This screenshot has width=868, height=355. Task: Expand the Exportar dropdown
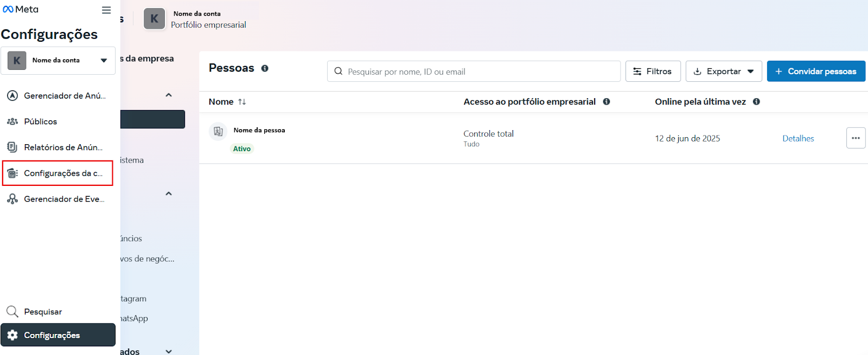[x=723, y=72]
